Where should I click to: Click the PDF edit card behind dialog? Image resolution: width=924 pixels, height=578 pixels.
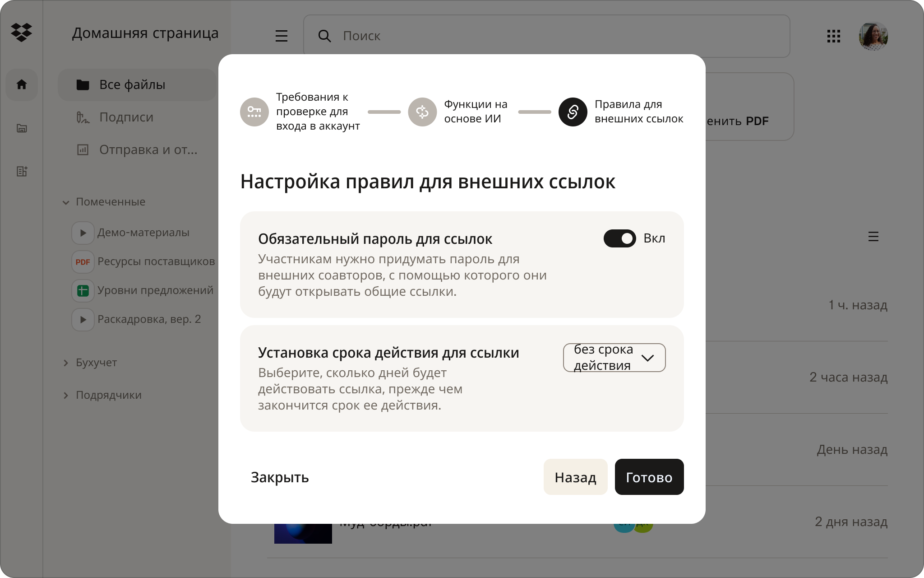click(749, 107)
